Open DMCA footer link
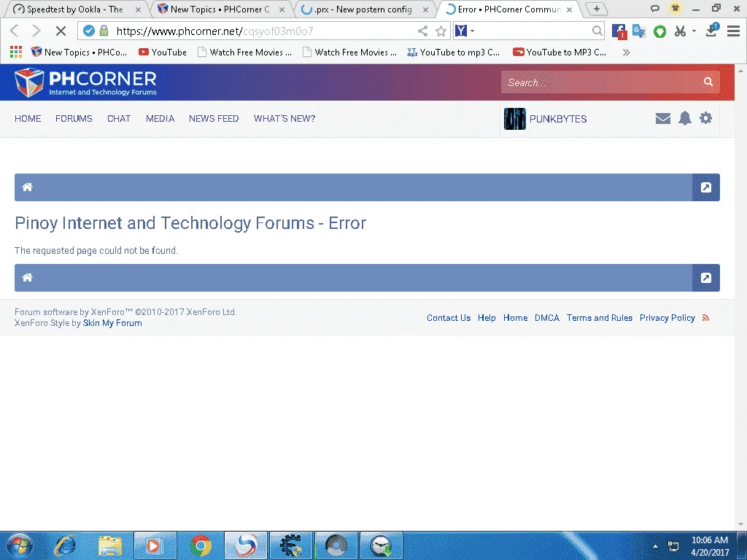Image resolution: width=747 pixels, height=560 pixels. pyautogui.click(x=547, y=318)
